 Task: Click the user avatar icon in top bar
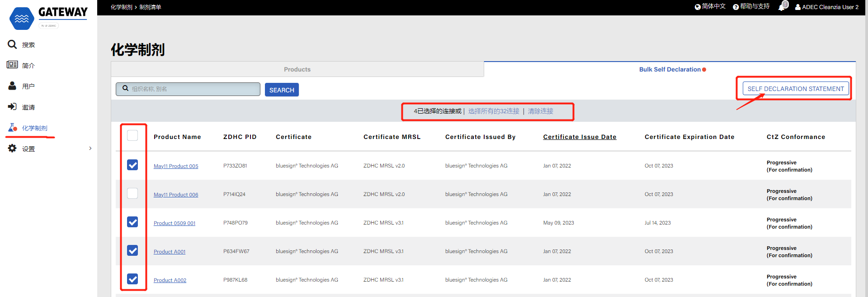click(x=798, y=7)
